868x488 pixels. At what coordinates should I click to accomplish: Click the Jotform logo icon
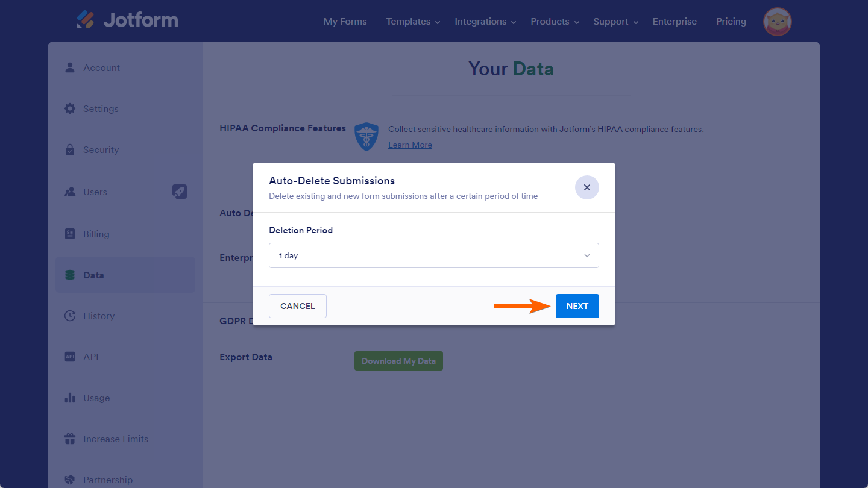(86, 20)
